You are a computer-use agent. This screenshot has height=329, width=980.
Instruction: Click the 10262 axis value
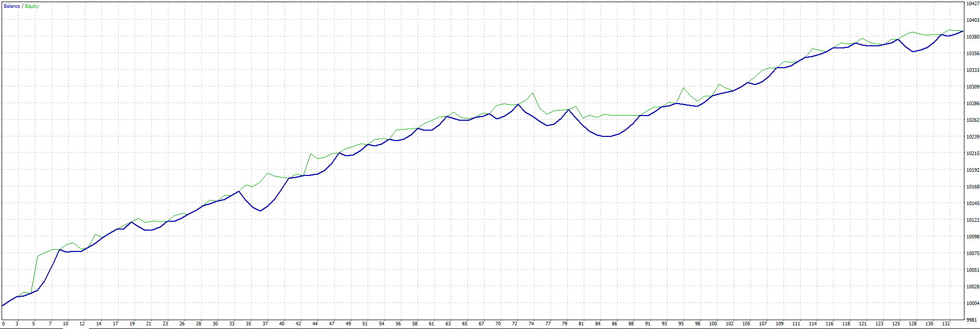(972, 120)
